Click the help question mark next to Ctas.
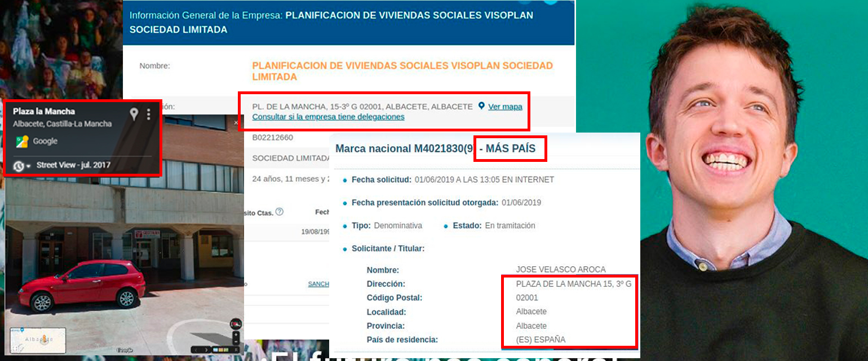This screenshot has width=868, height=361. (x=279, y=212)
